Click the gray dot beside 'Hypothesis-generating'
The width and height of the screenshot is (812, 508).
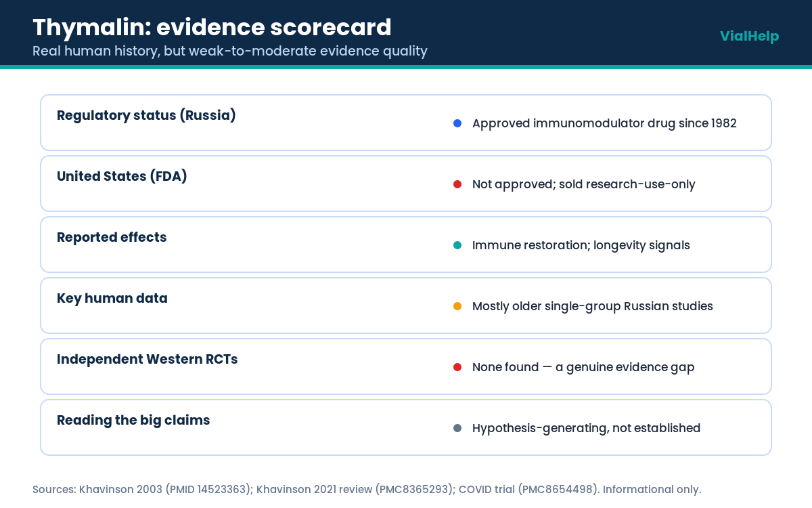pos(457,428)
